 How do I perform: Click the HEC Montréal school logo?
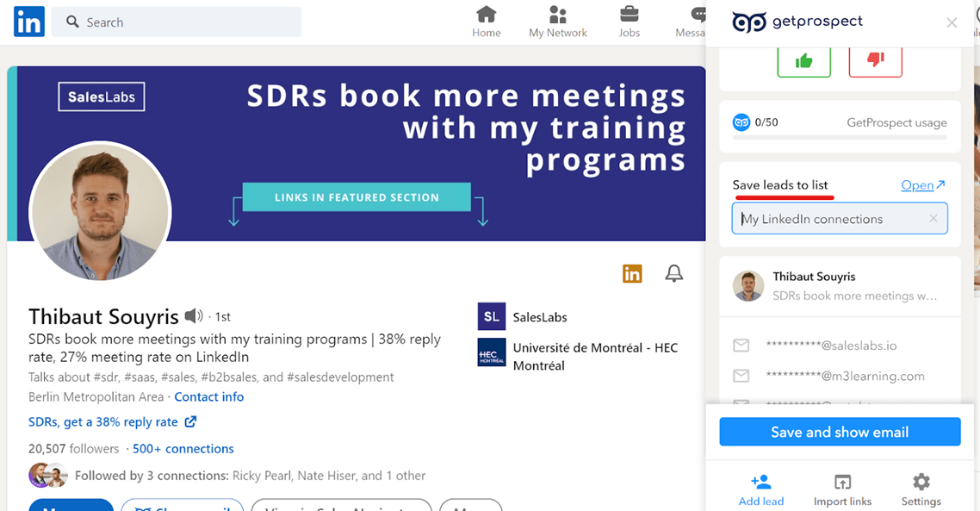click(x=491, y=352)
